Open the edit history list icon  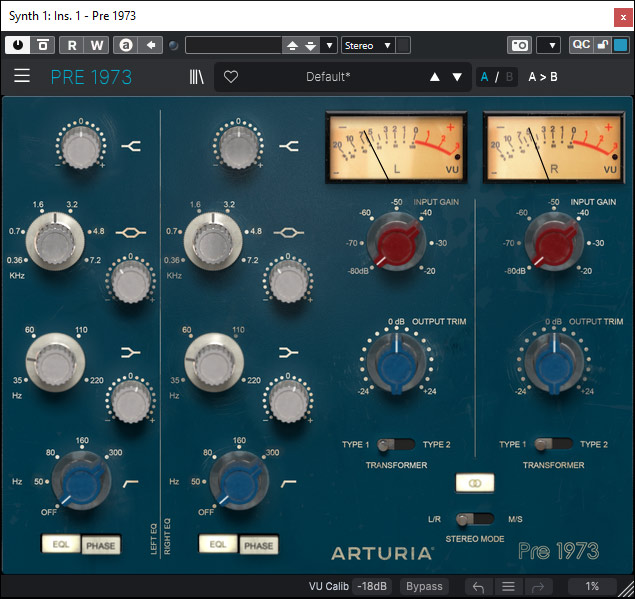(x=508, y=587)
